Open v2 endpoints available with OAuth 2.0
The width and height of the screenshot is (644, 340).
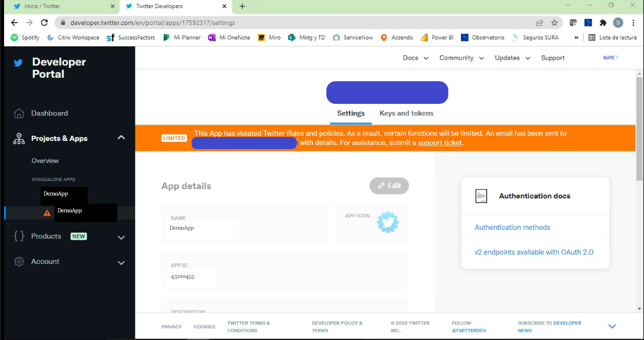534,252
